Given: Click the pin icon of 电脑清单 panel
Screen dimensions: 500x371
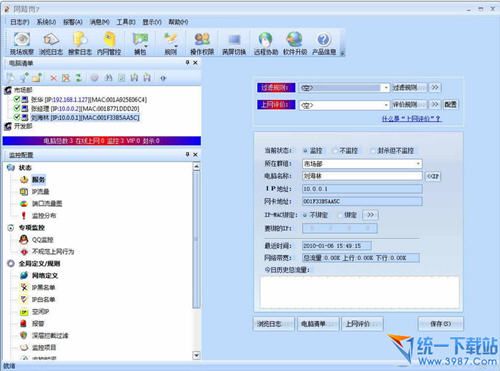Looking at the screenshot, I should pos(188,62).
